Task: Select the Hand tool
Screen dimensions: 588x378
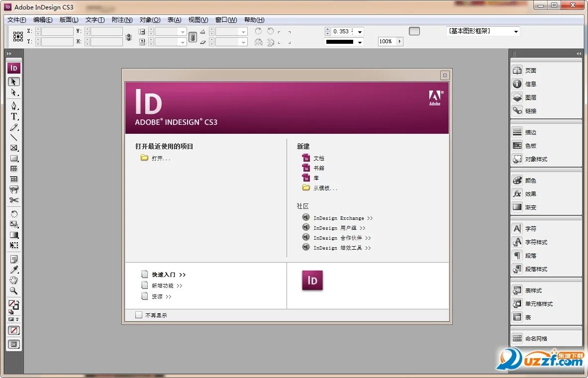Action: click(13, 280)
